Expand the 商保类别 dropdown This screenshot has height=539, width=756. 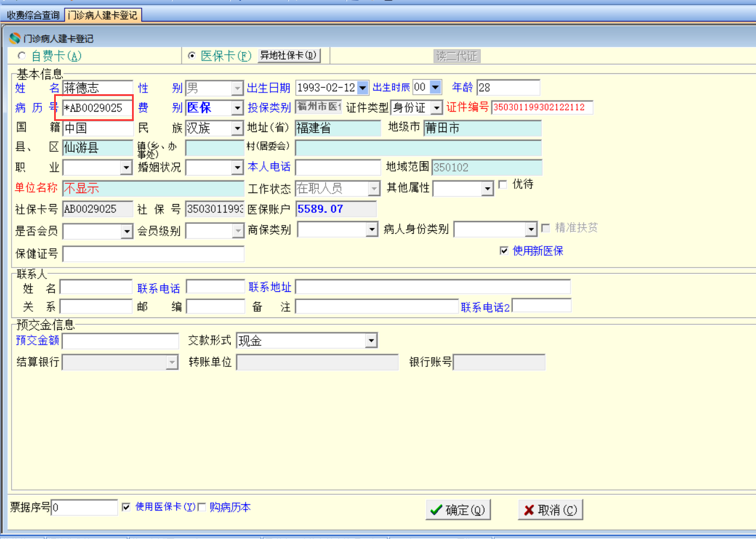click(372, 230)
